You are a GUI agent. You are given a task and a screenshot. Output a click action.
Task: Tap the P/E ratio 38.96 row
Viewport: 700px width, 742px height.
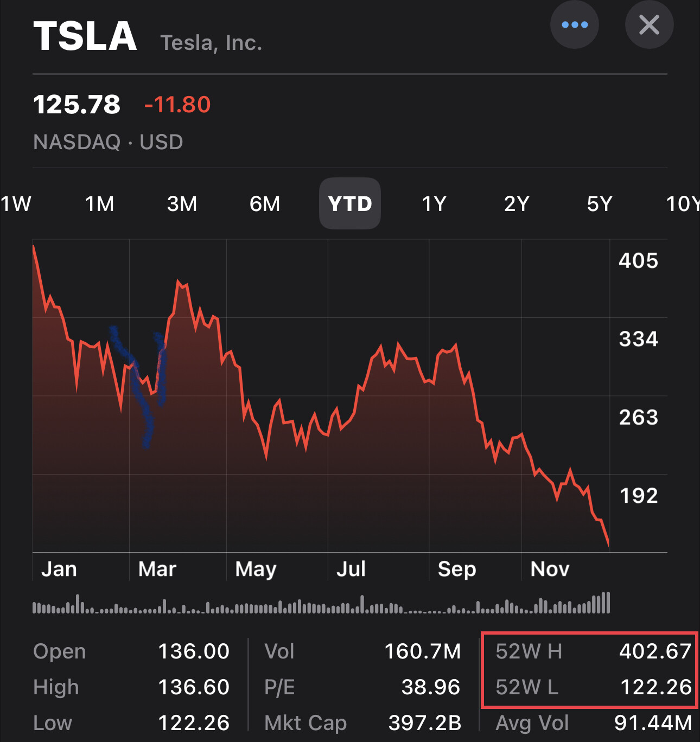pos(362,687)
